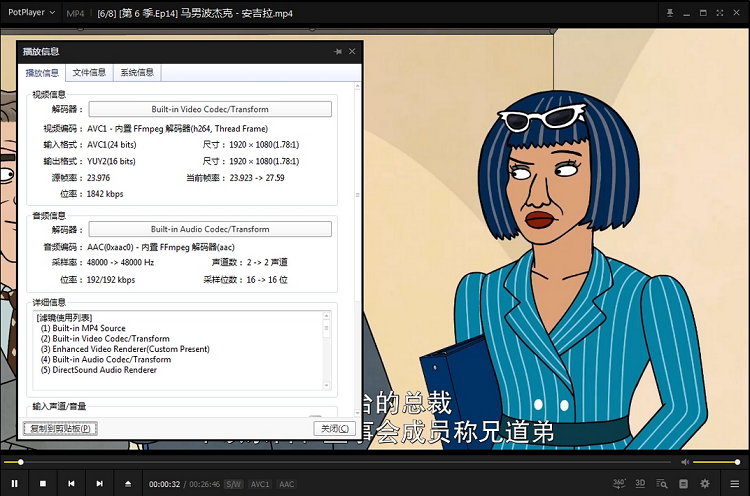Enable 3D video mode
This screenshot has height=496, width=750.
tap(640, 483)
